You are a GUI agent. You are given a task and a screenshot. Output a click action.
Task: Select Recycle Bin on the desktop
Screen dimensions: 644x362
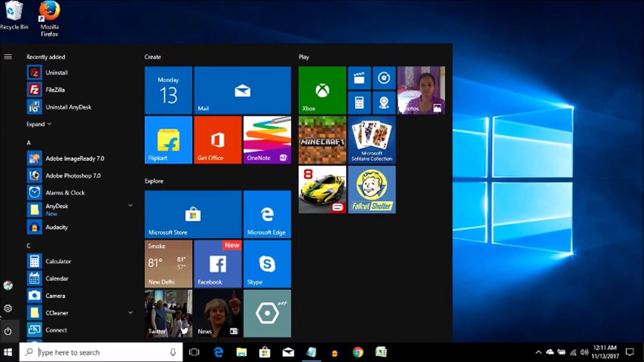click(14, 16)
